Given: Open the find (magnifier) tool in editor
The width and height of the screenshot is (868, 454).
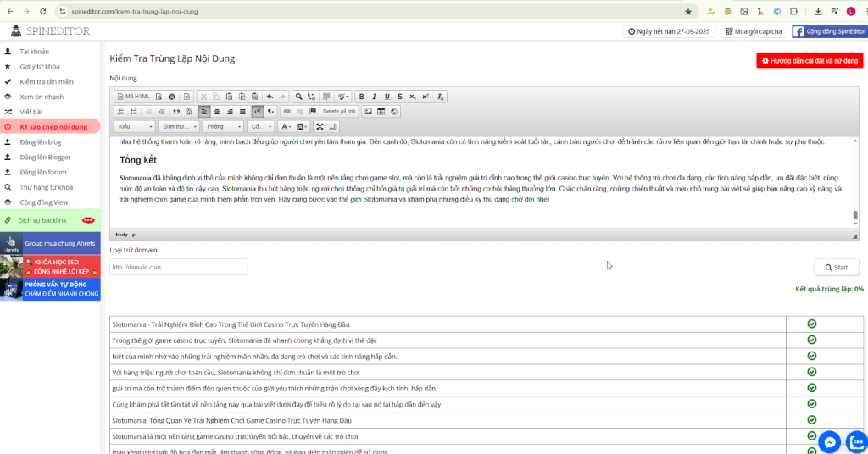Looking at the screenshot, I should point(298,97).
